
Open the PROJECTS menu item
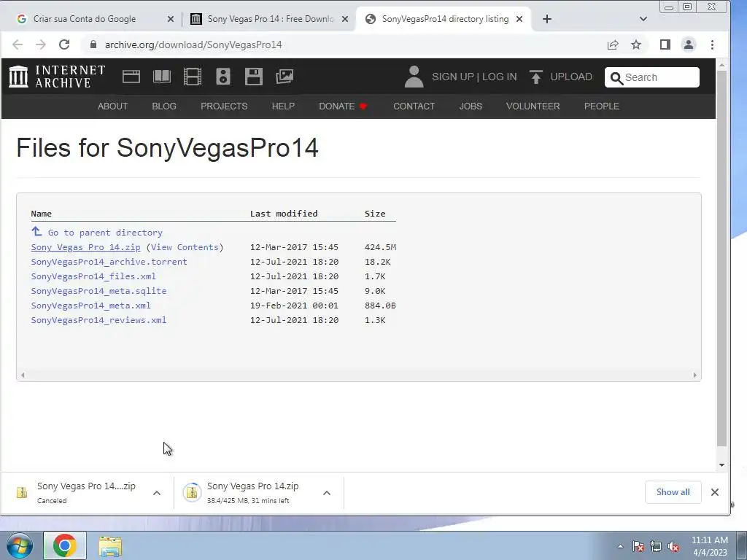click(x=224, y=106)
